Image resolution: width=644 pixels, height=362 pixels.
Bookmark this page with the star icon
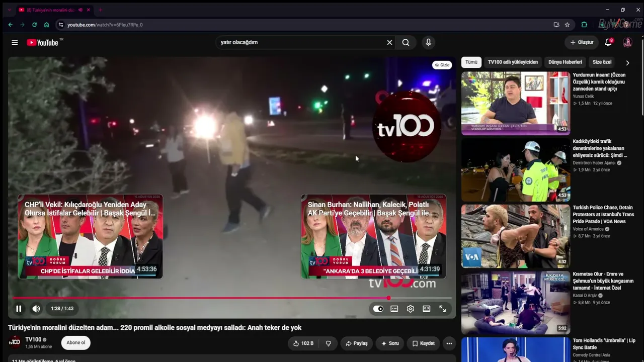[568, 25]
